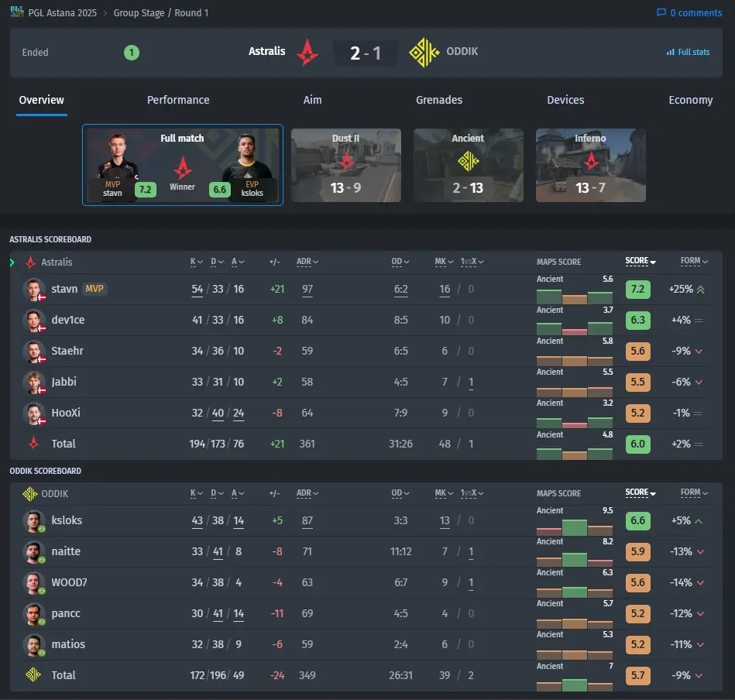Open dev1ce's player name link
The width and height of the screenshot is (735, 700).
[x=68, y=320]
